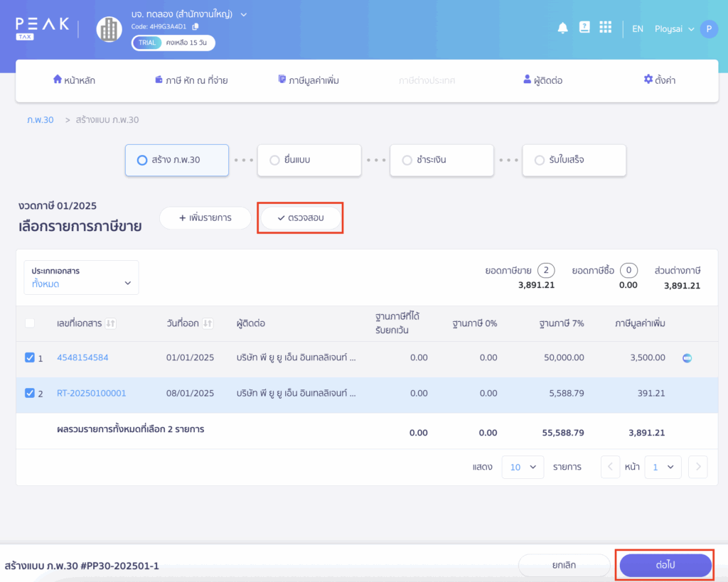Viewport: 728px width, 582px height.
Task: Open the ภาษีมูลค่าเพิ่ม menu
Action: coord(309,80)
